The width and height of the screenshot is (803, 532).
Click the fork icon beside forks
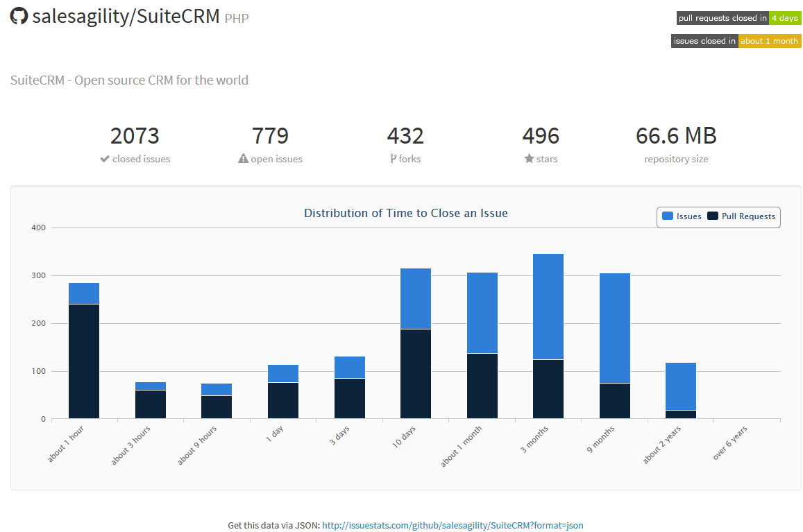click(393, 159)
